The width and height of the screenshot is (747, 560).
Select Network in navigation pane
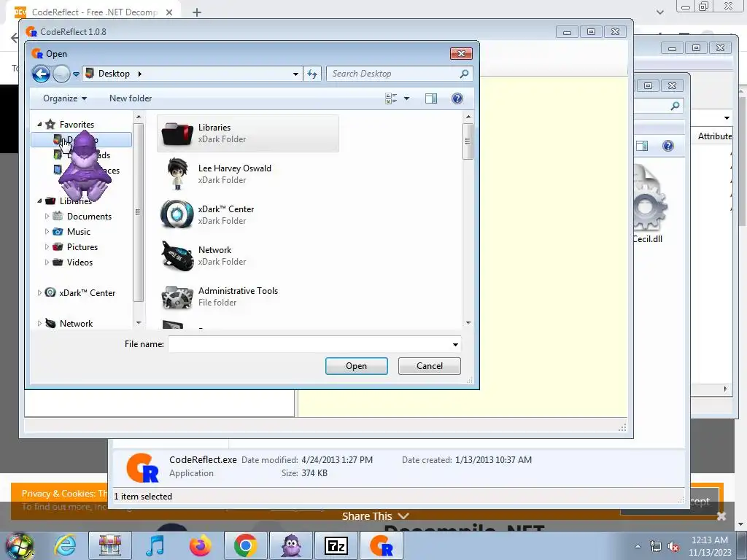point(76,323)
